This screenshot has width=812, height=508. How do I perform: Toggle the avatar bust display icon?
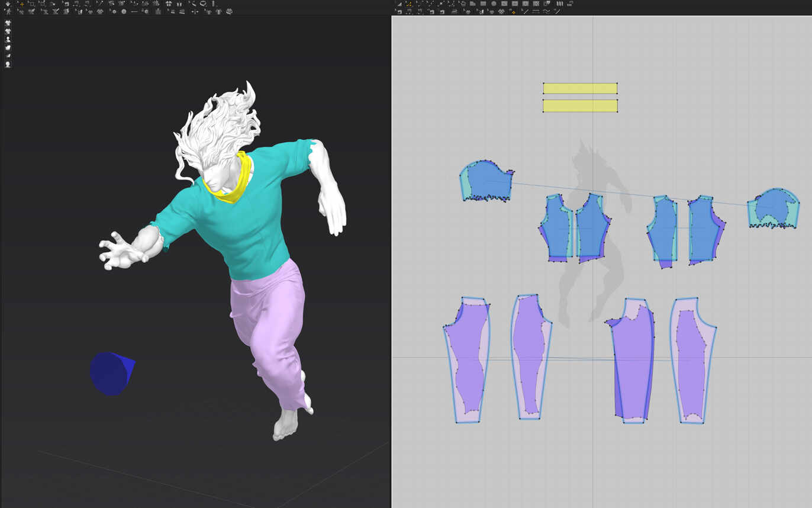pyautogui.click(x=8, y=39)
